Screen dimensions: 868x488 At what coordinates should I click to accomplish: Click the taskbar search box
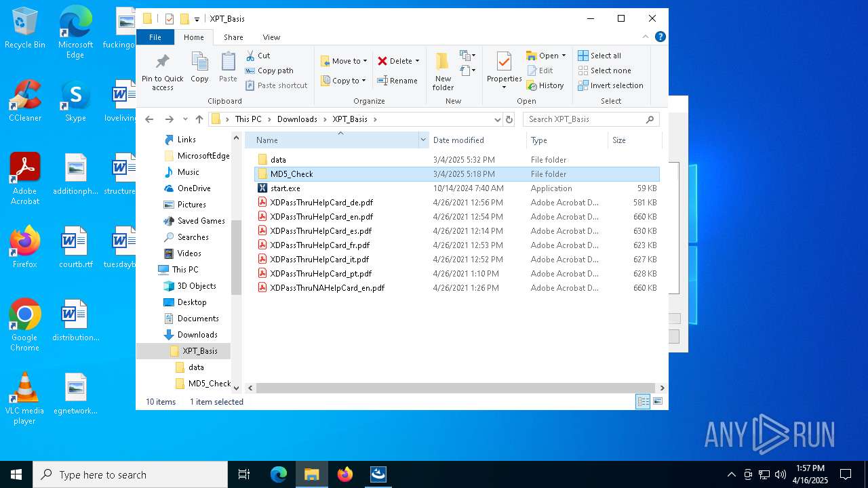[130, 474]
